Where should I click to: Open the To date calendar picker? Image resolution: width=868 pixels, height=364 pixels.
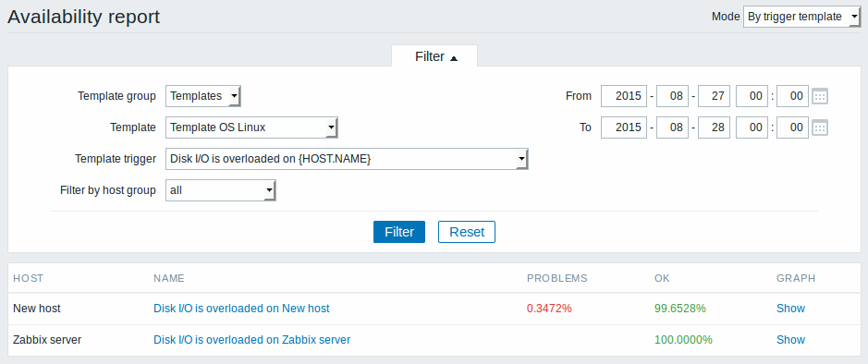click(x=820, y=127)
